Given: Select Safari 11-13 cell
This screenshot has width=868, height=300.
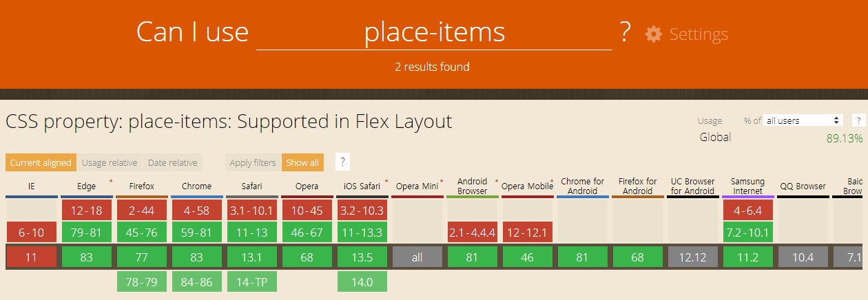Looking at the screenshot, I should click(251, 233).
